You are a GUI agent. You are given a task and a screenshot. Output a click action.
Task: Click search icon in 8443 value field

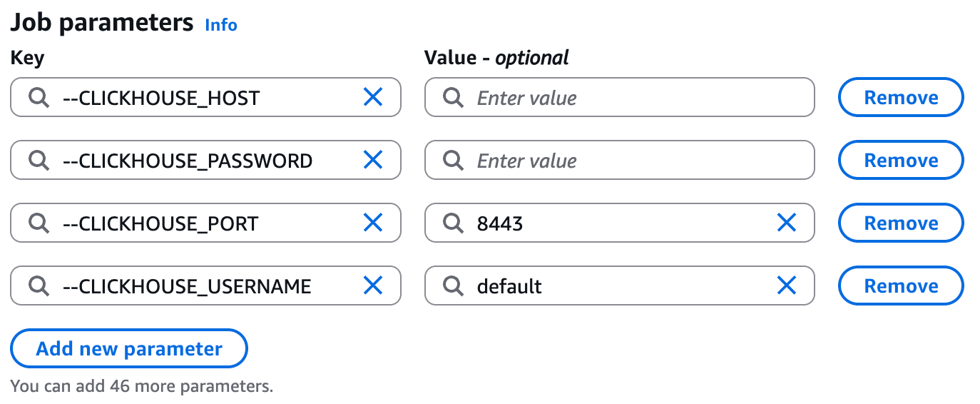[453, 223]
